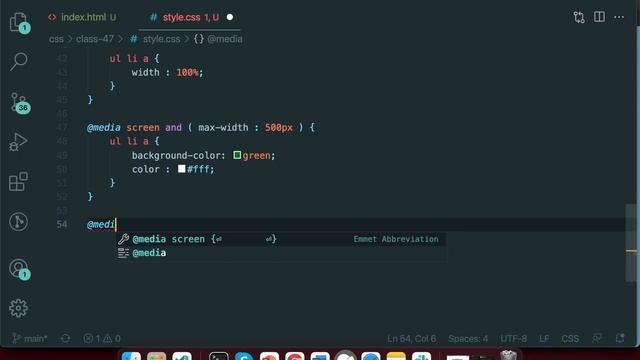Open notifications bell in status bar

click(620, 338)
